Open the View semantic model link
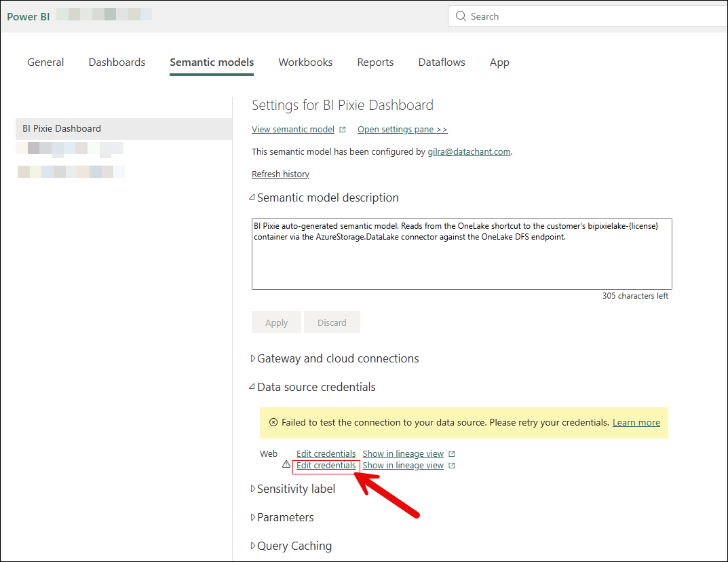Viewport: 728px width, 562px height. (293, 130)
